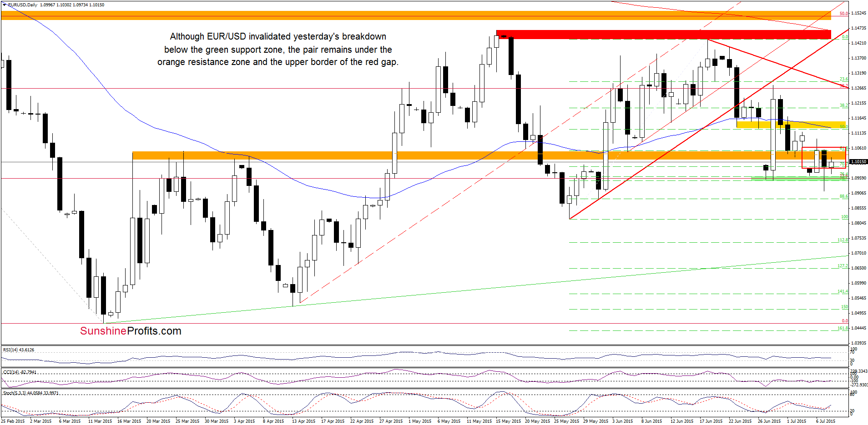Click the 22 Apr 2015 date label
The height and width of the screenshot is (425, 868).
tap(362, 421)
